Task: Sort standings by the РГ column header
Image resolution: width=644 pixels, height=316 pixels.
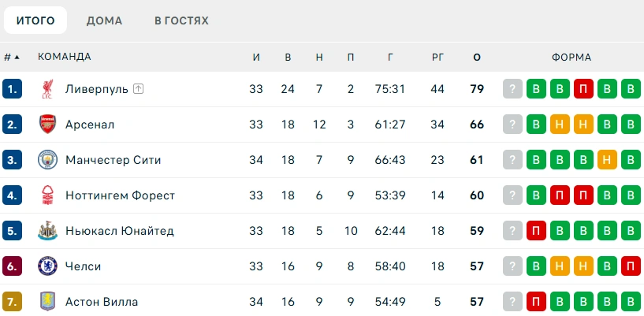Action: (437, 57)
